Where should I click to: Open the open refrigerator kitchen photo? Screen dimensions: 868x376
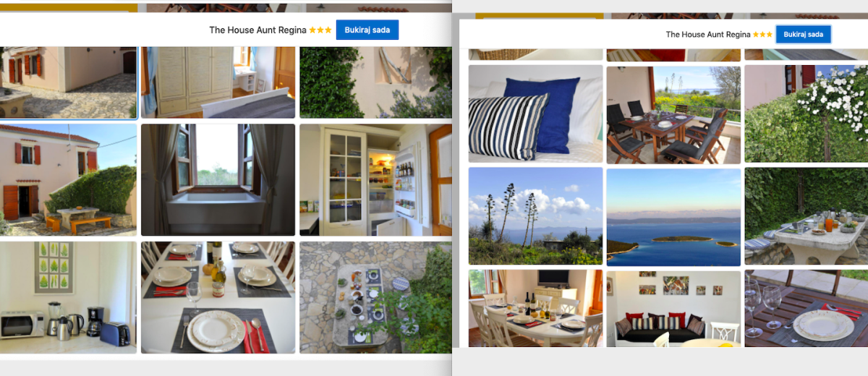click(x=375, y=180)
